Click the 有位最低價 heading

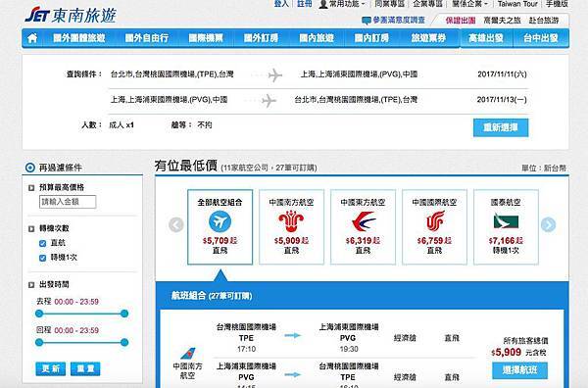[x=186, y=166]
